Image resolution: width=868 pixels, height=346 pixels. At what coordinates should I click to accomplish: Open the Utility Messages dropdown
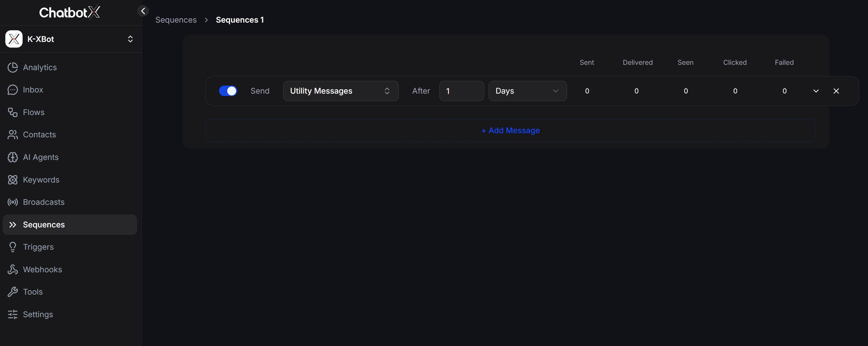[341, 91]
